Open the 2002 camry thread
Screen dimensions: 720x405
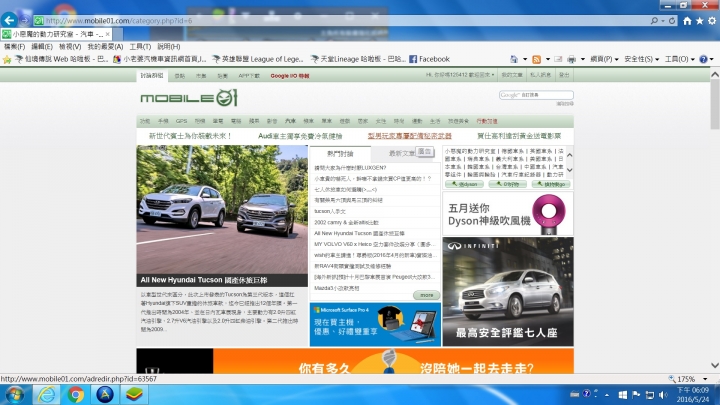346,222
